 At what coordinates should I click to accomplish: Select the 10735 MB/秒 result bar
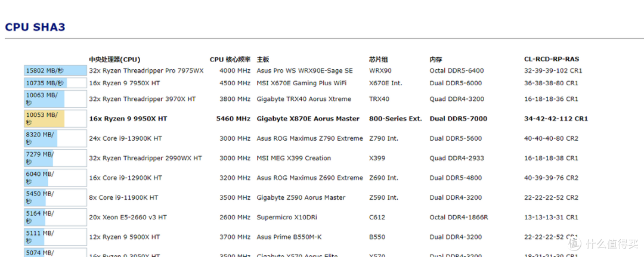click(55, 83)
